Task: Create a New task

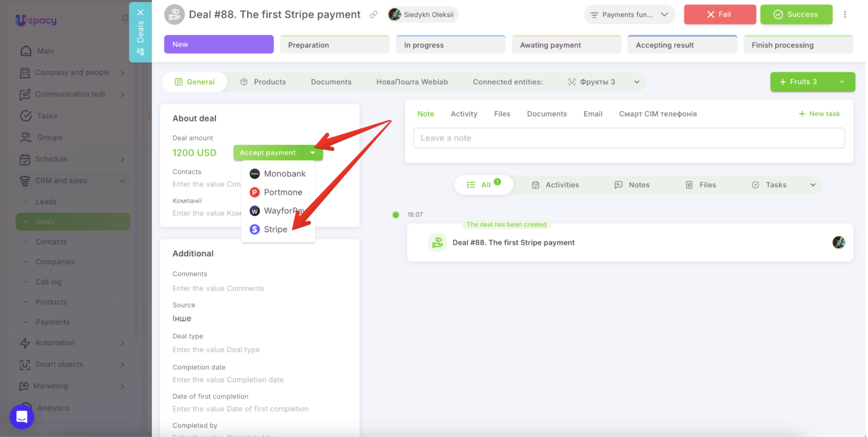Action: (819, 114)
